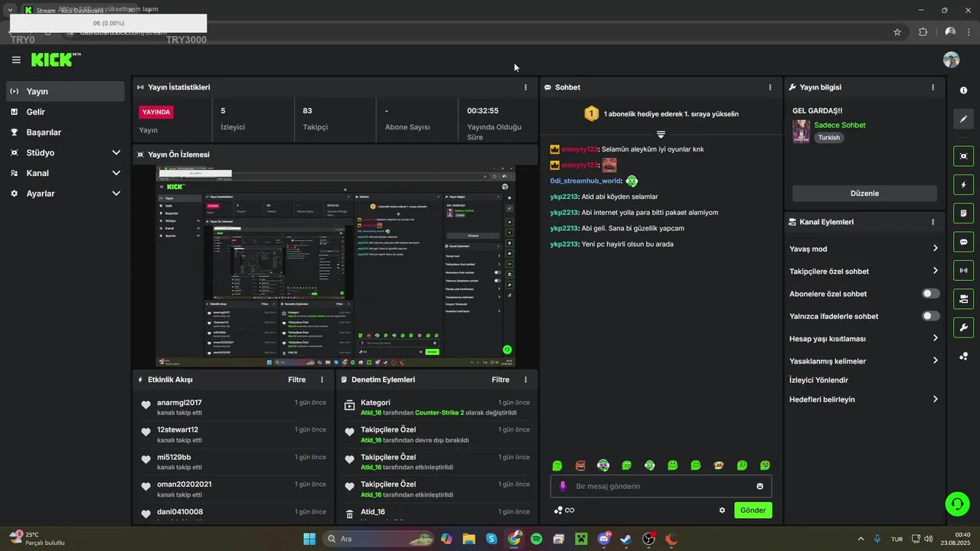Click İzleyici Yönlendir in Kanal Eylemleri
The width and height of the screenshot is (980, 551).
pyautogui.click(x=818, y=380)
